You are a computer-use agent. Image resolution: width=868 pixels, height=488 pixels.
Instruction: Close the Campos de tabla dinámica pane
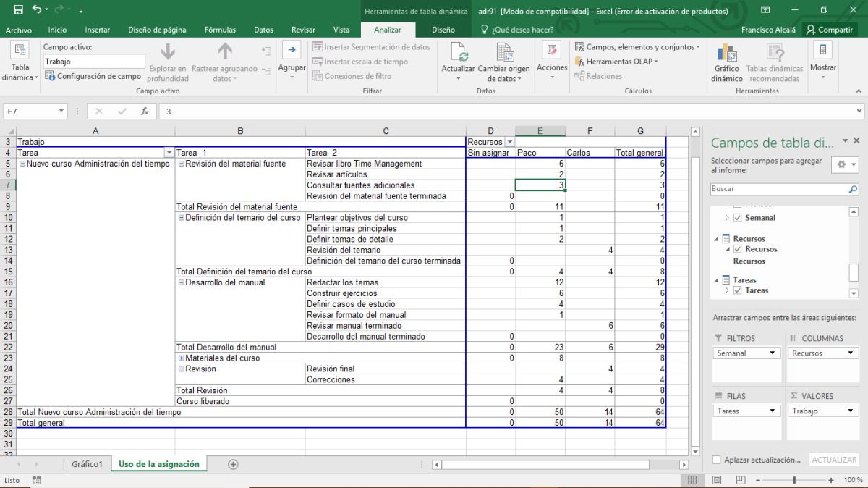click(856, 140)
